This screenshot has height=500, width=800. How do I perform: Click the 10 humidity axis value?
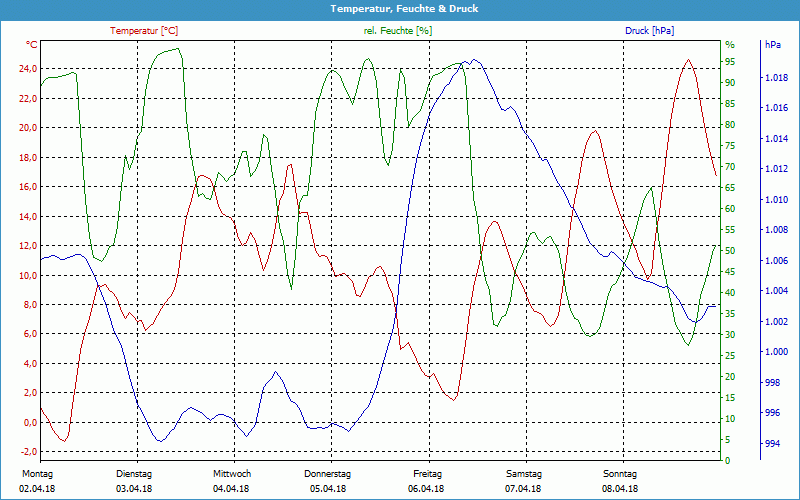[730, 419]
